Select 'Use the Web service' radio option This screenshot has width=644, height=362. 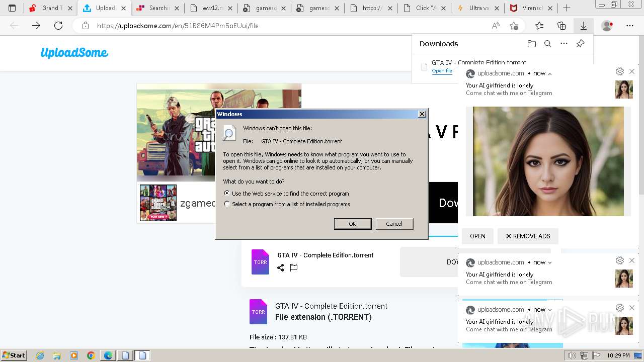coord(227,193)
